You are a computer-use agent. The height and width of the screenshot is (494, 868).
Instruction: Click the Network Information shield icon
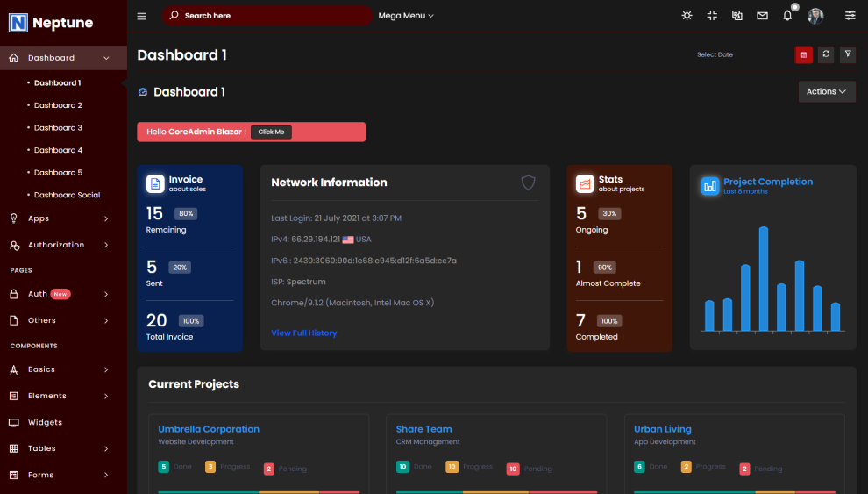[x=528, y=183]
